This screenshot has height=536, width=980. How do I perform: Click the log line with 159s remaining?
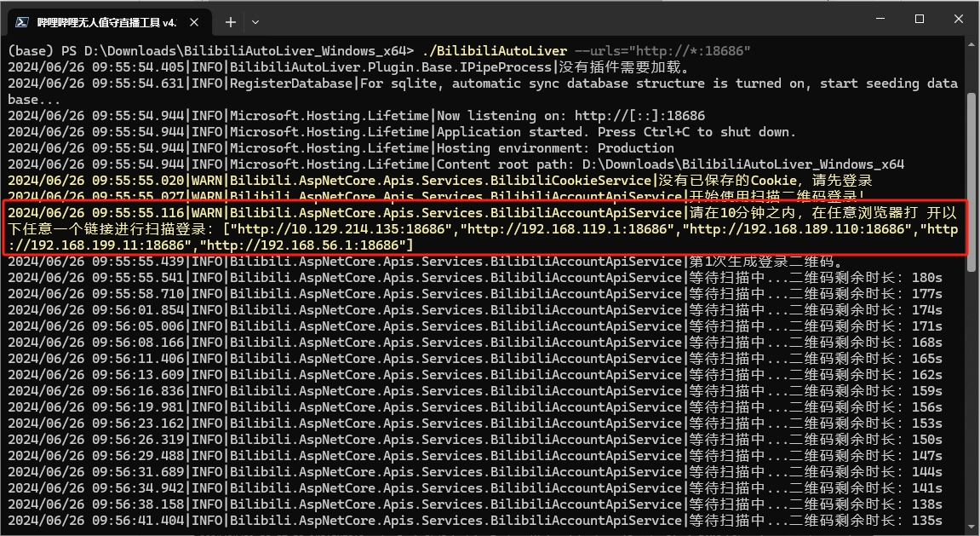click(x=475, y=391)
